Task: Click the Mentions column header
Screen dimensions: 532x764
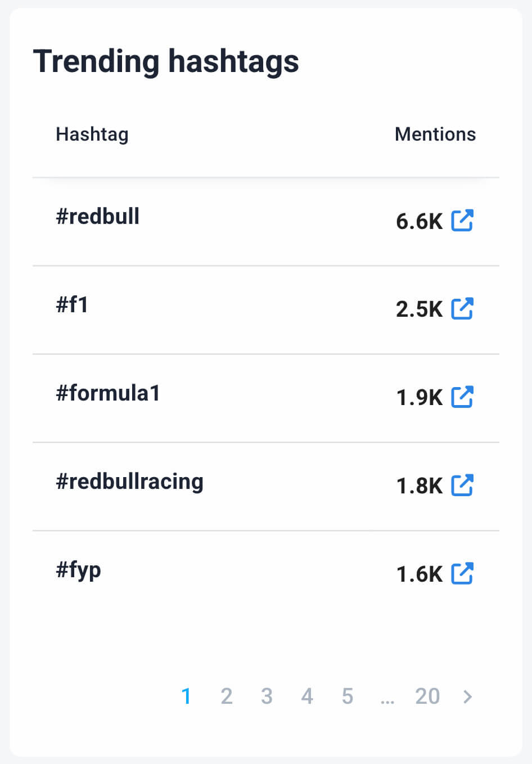Action: click(x=435, y=134)
